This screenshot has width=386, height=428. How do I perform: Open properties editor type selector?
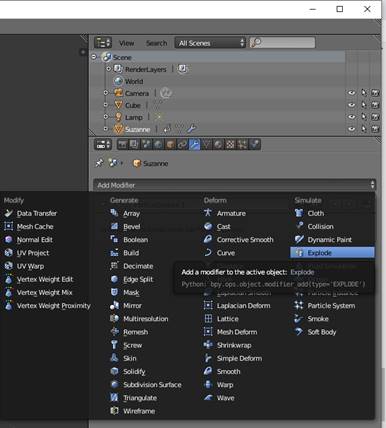tap(102, 144)
